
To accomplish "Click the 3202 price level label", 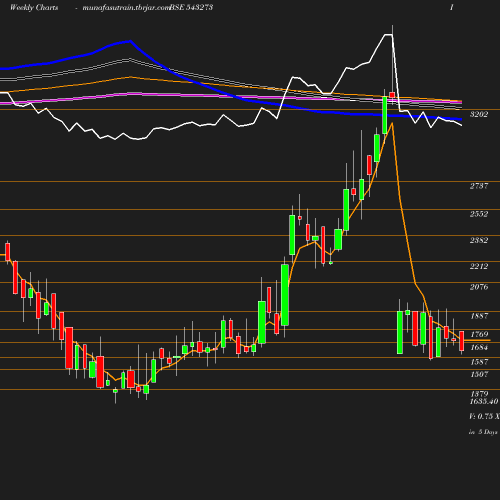I will tap(479, 114).
